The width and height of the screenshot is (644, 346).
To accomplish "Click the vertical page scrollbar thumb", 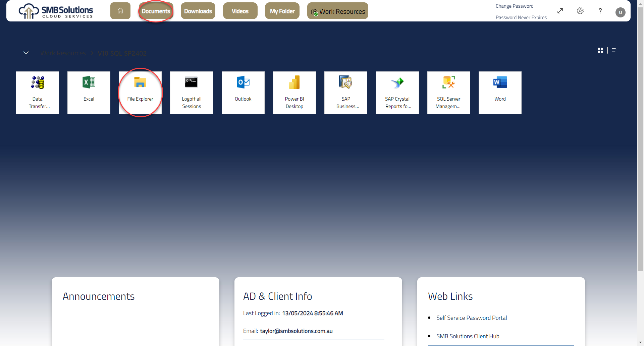I will tap(640, 139).
